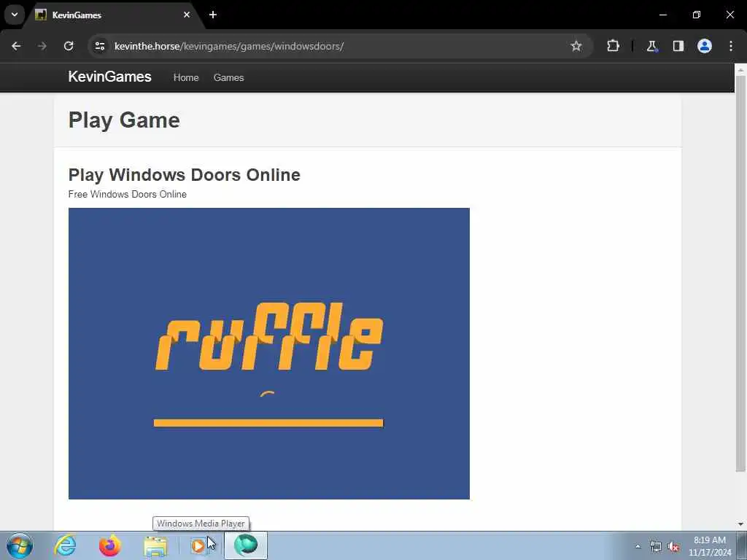This screenshot has width=747, height=560.
Task: Launch Firefox from taskbar
Action: tap(110, 545)
